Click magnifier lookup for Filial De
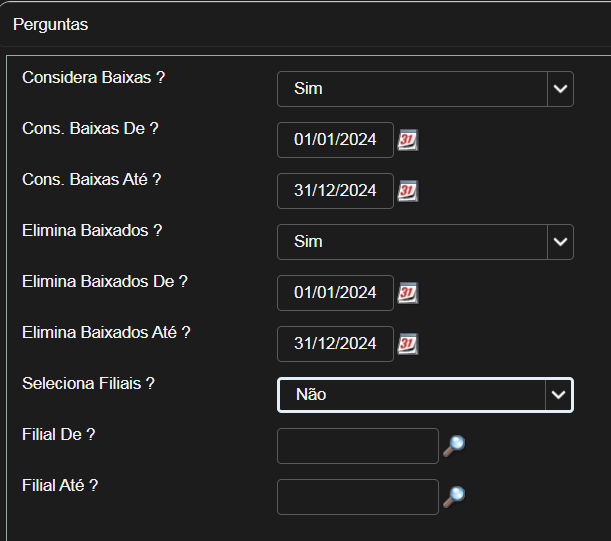The image size is (611, 541). click(454, 446)
